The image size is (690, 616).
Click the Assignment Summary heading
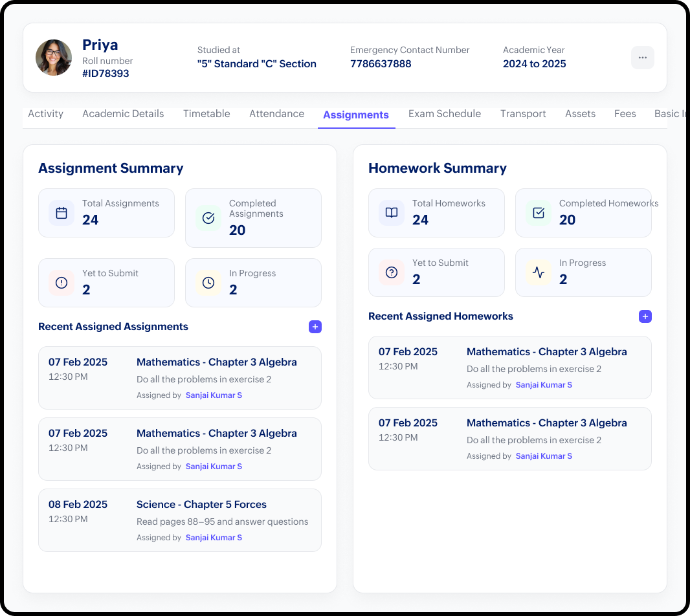[x=111, y=168]
